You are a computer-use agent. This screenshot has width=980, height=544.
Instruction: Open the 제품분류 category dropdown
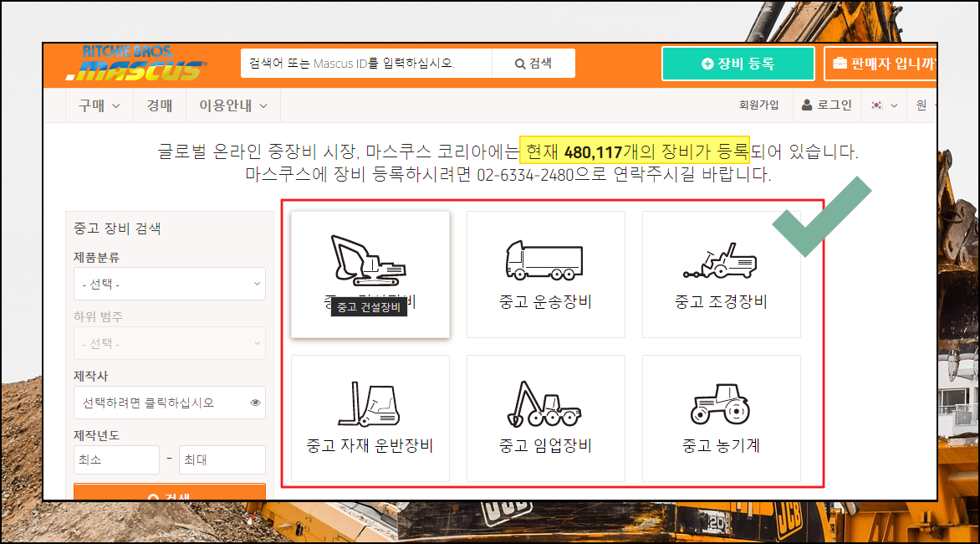170,284
